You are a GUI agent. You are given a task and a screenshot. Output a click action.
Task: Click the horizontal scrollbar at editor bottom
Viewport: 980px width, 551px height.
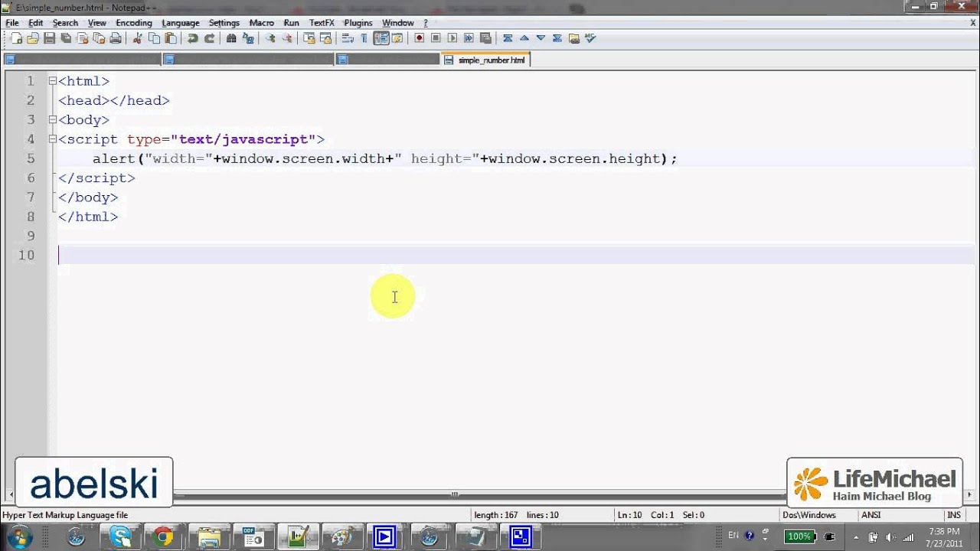(x=455, y=494)
